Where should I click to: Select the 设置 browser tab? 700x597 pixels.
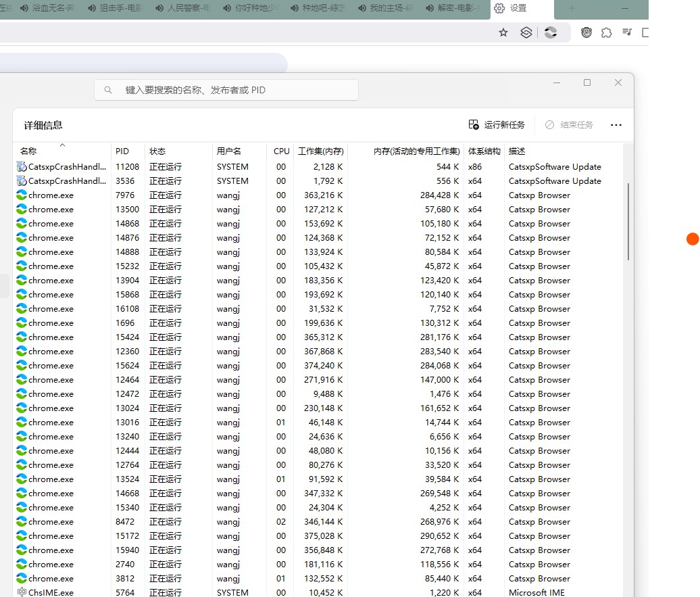point(522,8)
